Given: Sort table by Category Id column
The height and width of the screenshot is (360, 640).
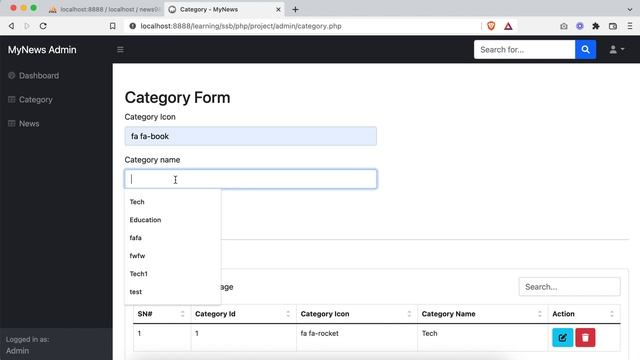Looking at the screenshot, I should tap(244, 314).
